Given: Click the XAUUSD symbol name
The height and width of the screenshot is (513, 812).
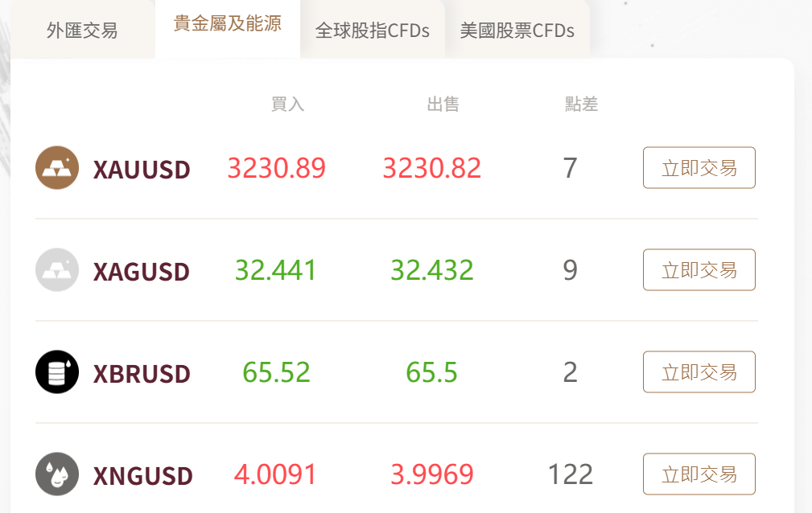Looking at the screenshot, I should [x=142, y=170].
